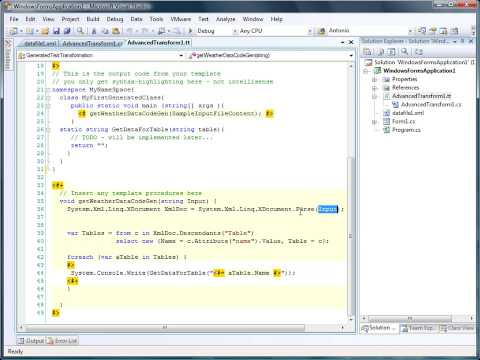Click the Open File folder icon
Viewport: 480px width, 360px height.
(x=45, y=31)
